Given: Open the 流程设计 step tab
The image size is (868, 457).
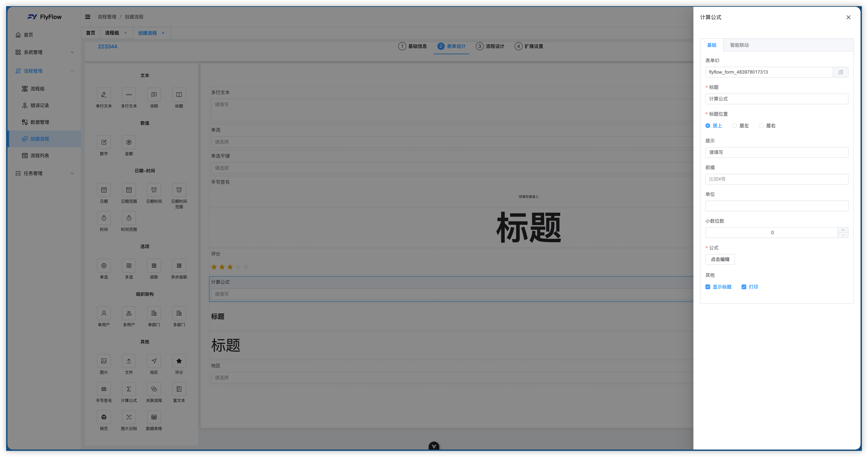Looking at the screenshot, I should pyautogui.click(x=490, y=46).
